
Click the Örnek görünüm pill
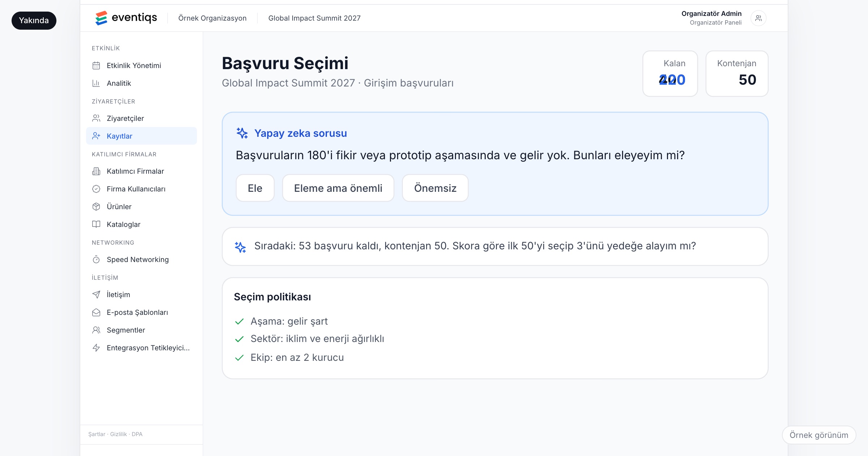(x=819, y=435)
